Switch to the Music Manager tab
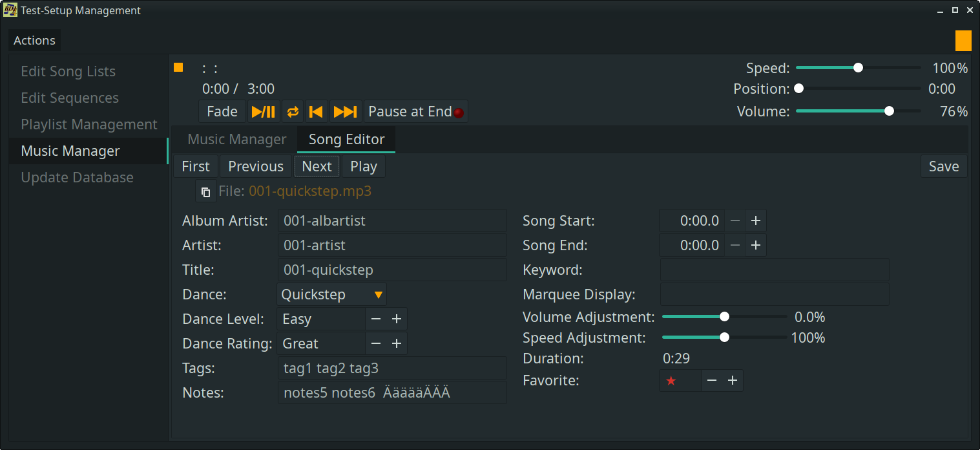This screenshot has height=450, width=980. pos(236,140)
